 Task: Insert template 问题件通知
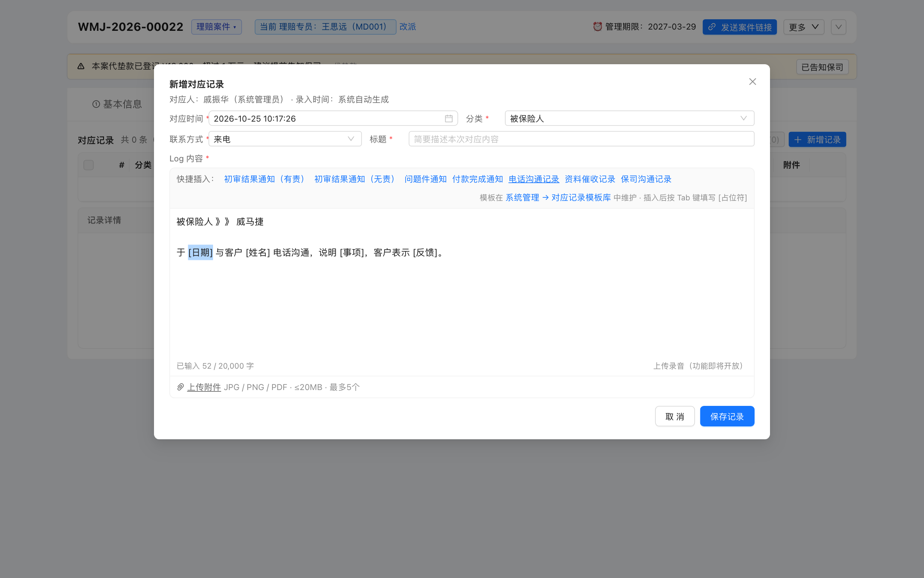coord(426,179)
